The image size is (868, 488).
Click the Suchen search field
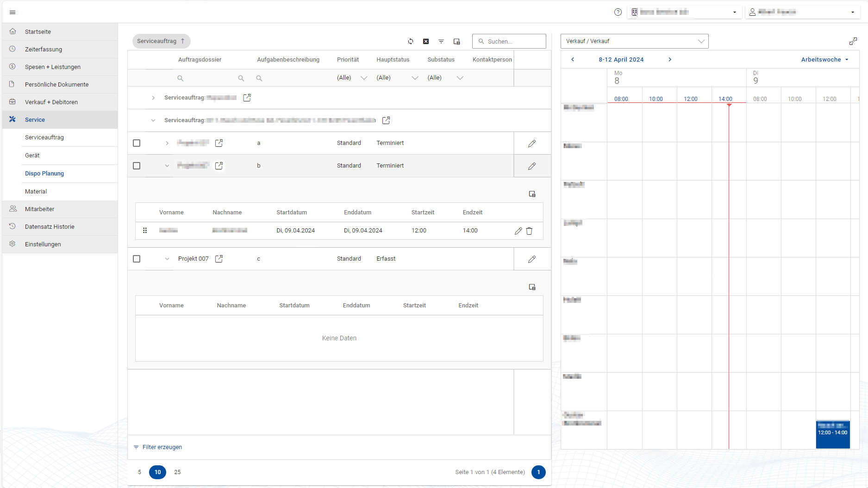[513, 41]
